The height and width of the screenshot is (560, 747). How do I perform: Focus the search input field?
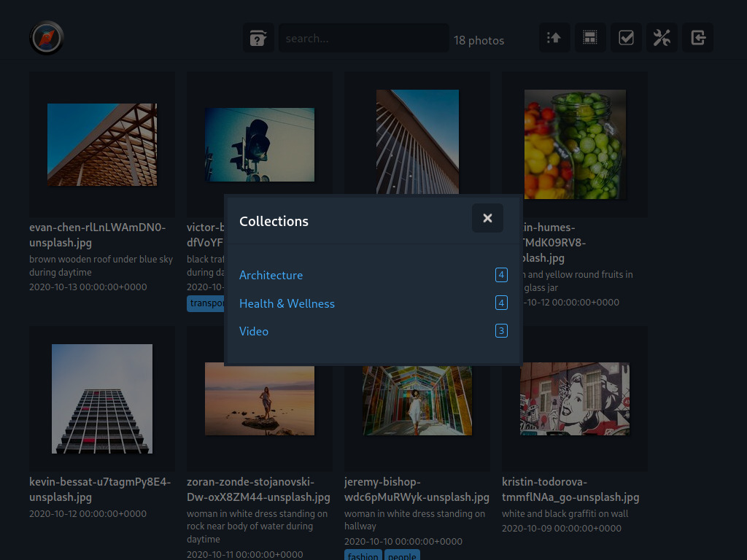tap(364, 38)
